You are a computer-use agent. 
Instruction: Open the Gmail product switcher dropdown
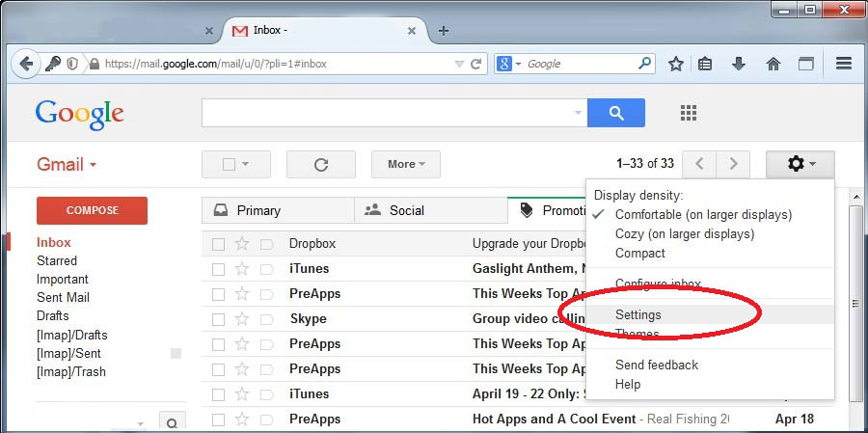tap(67, 165)
